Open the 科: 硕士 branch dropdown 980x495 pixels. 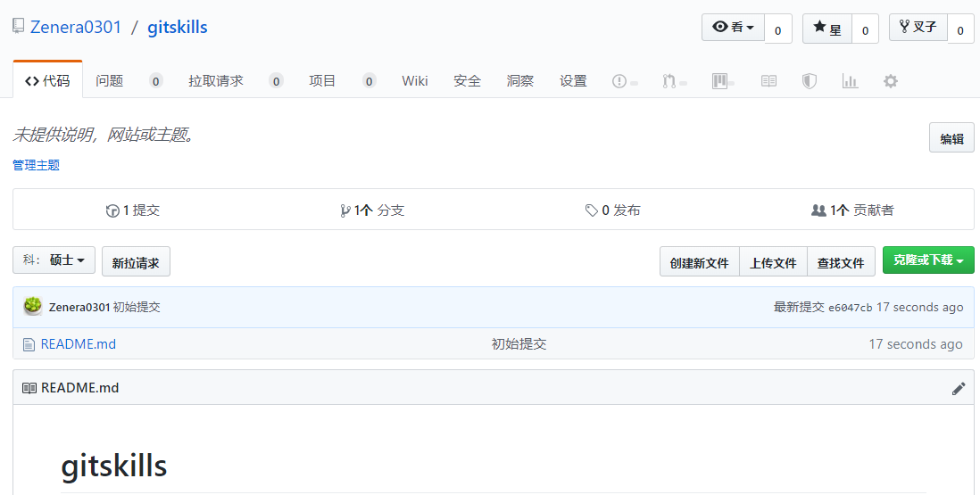(x=54, y=260)
